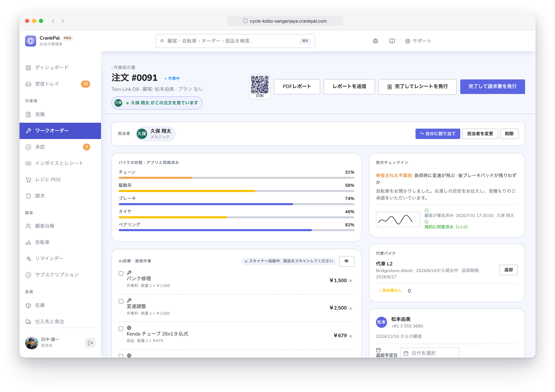The image size is (555, 392).
Task: Click the 久保 avatar in the assignee card
Action: (x=142, y=134)
